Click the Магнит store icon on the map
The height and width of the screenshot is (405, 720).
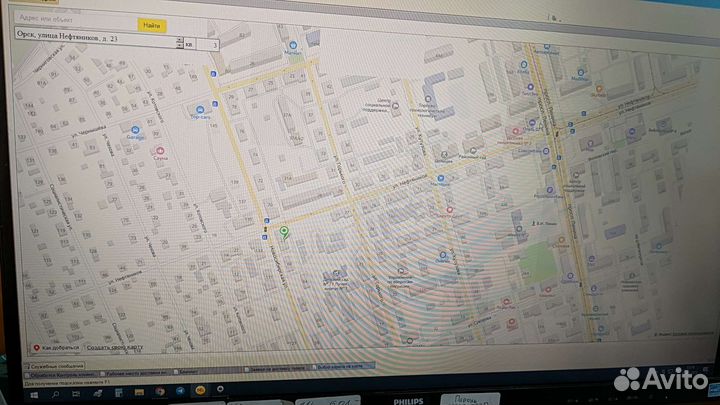pyautogui.click(x=293, y=46)
